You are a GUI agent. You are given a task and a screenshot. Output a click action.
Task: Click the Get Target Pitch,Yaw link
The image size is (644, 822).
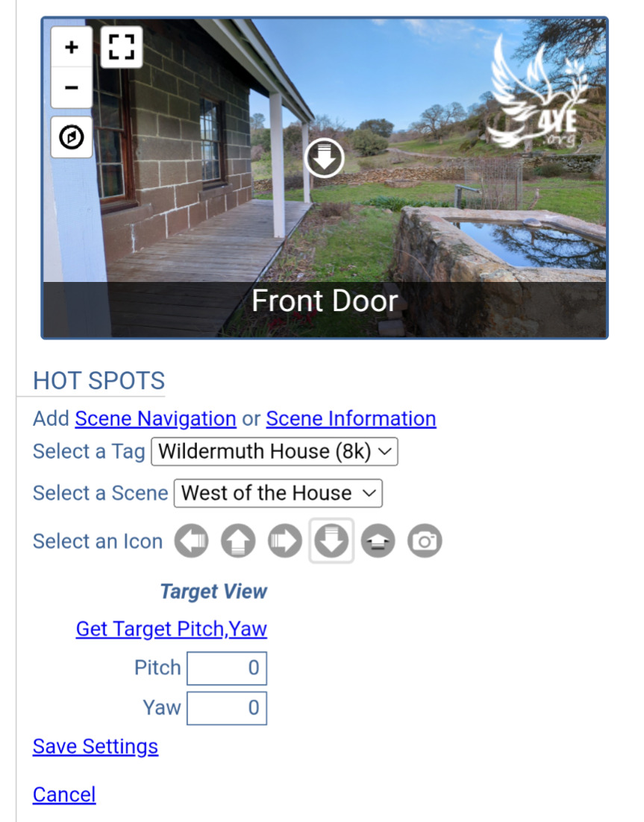pyautogui.click(x=172, y=629)
